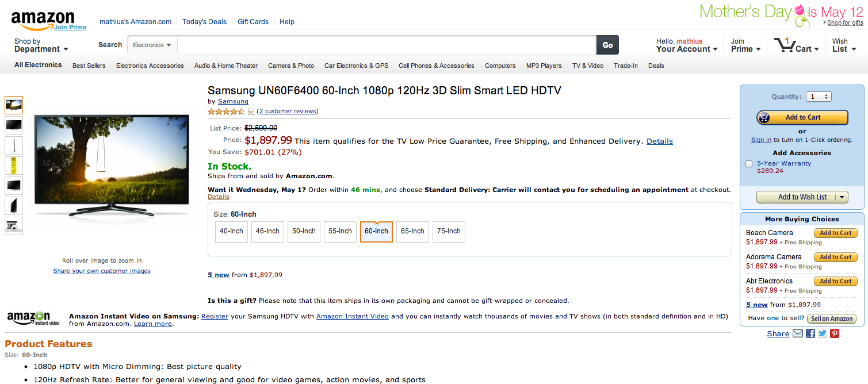Screen dimensions: 868x384
Task: Select the 75-Inch size option
Action: [x=449, y=231]
